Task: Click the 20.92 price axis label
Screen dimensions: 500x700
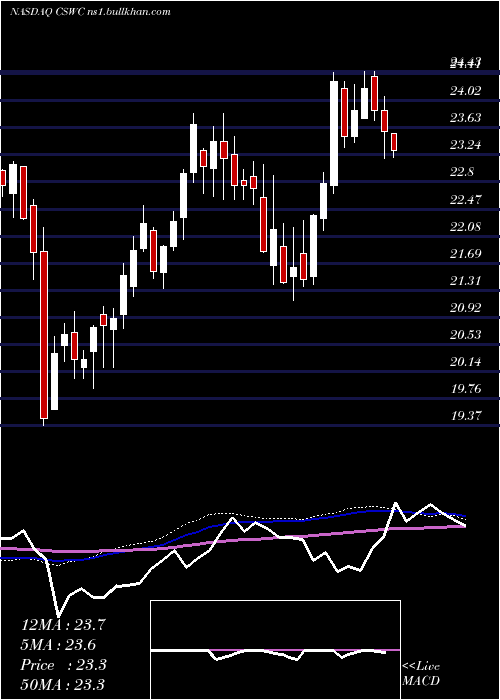Action: [466, 308]
